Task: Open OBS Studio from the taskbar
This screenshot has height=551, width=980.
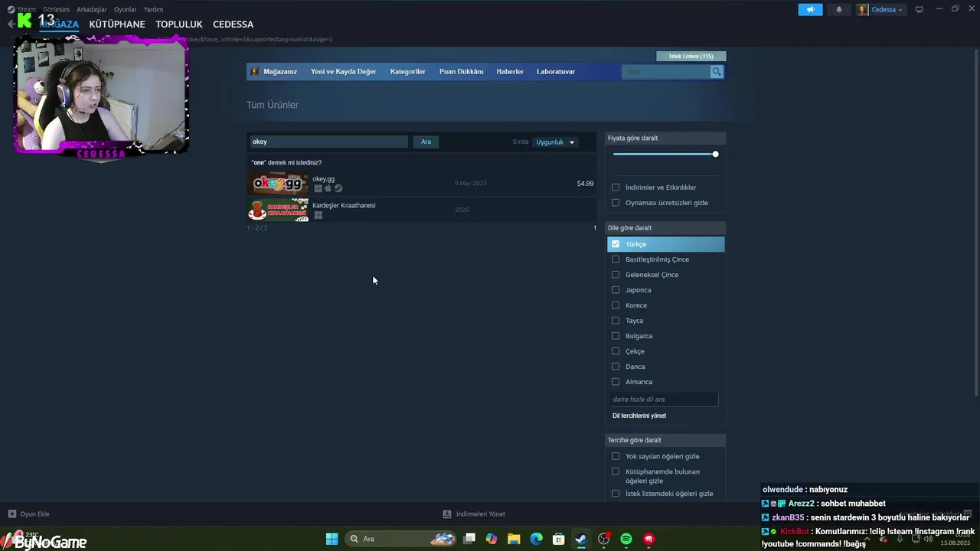Action: click(604, 539)
